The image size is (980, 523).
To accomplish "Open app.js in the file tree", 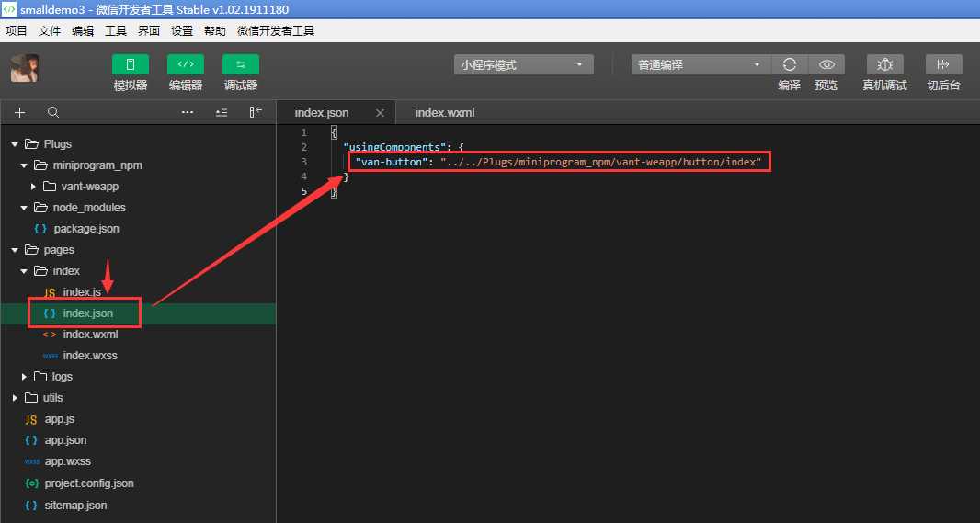I will click(60, 419).
